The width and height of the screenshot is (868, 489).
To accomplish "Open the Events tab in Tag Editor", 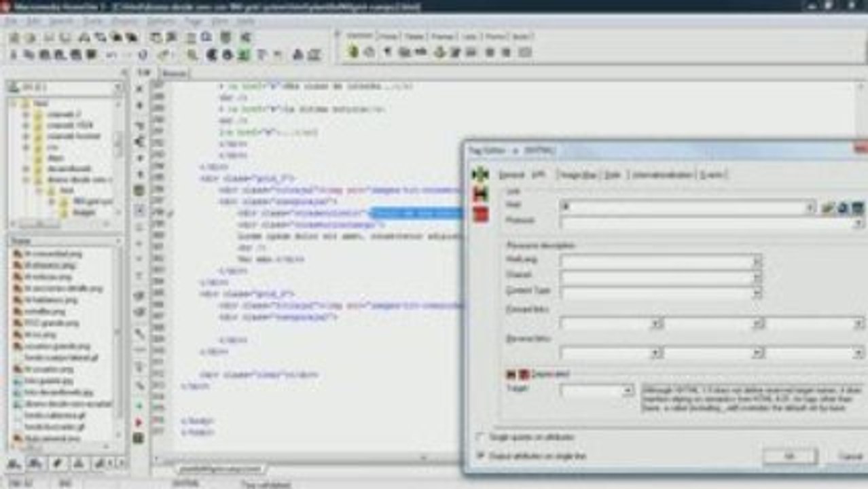I will (712, 175).
